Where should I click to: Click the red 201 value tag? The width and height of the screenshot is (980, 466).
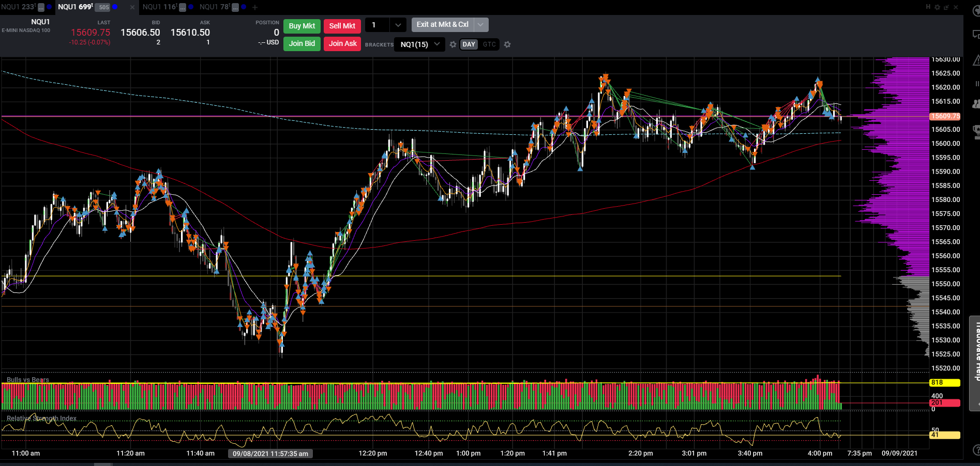(945, 402)
